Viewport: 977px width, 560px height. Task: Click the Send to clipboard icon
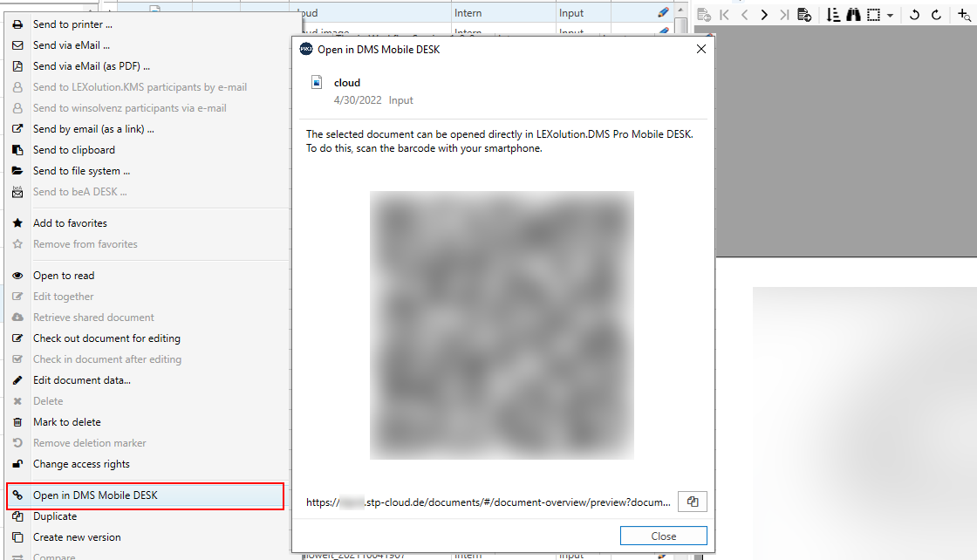click(17, 150)
